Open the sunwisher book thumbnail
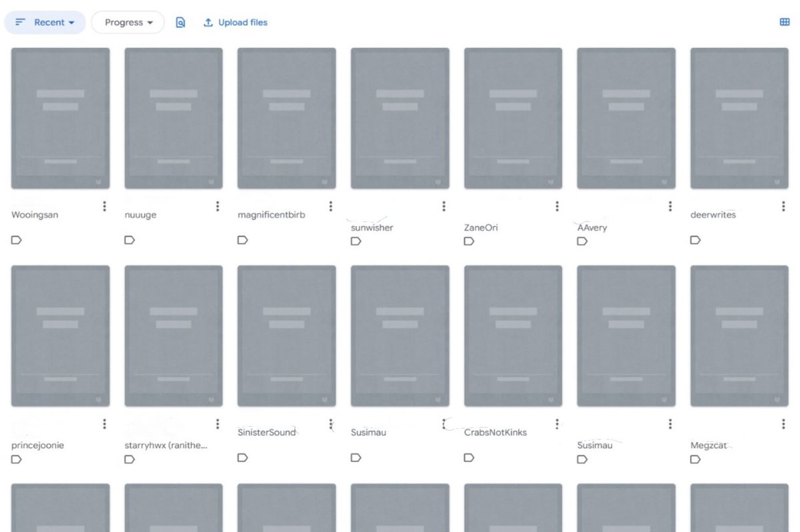This screenshot has width=800, height=532. [x=400, y=119]
